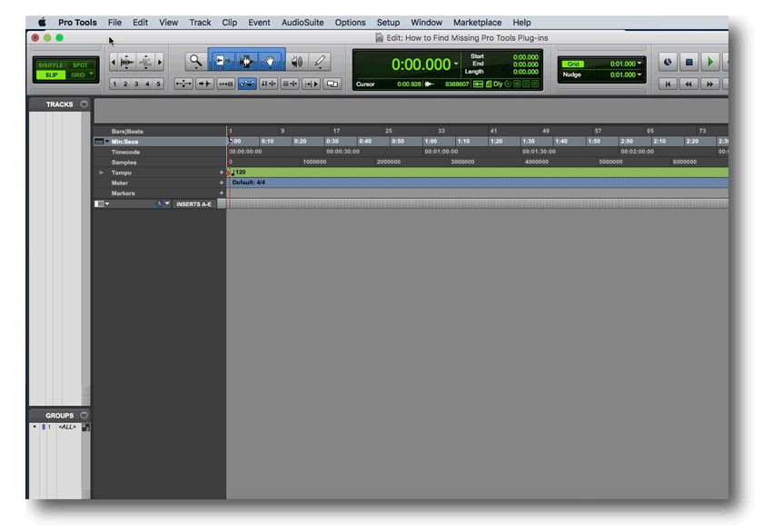Open the Window menu

click(426, 23)
